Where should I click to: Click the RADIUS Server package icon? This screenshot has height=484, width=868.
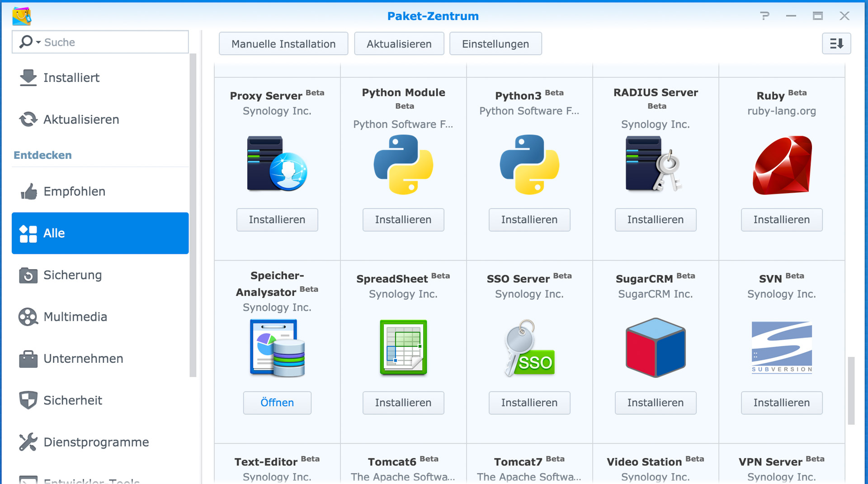pyautogui.click(x=654, y=163)
